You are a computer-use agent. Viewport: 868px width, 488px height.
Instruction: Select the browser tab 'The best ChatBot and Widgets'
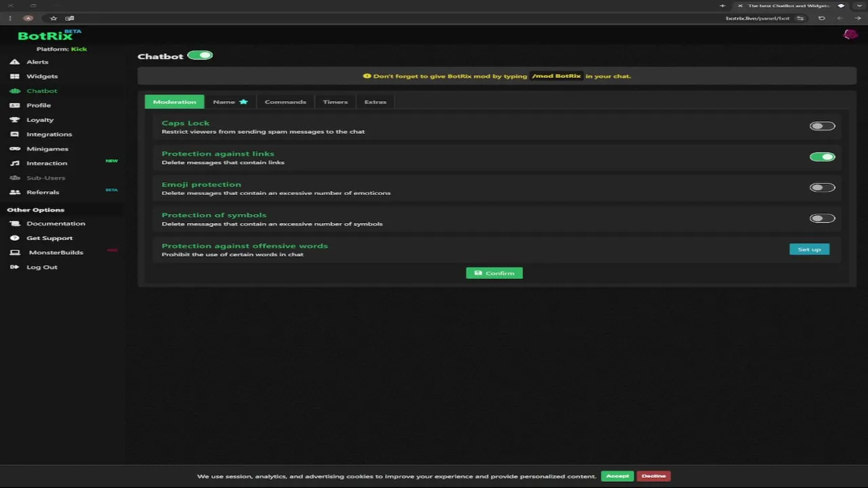coord(789,5)
